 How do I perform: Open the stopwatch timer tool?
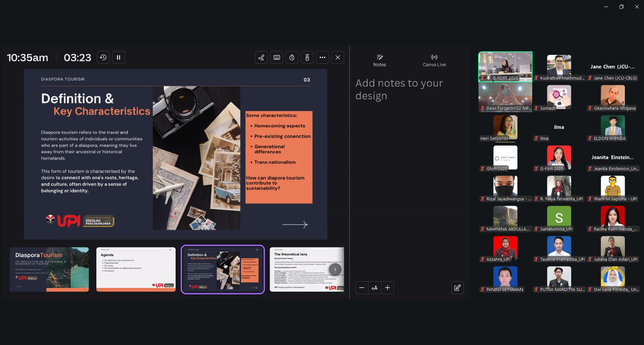click(x=292, y=57)
